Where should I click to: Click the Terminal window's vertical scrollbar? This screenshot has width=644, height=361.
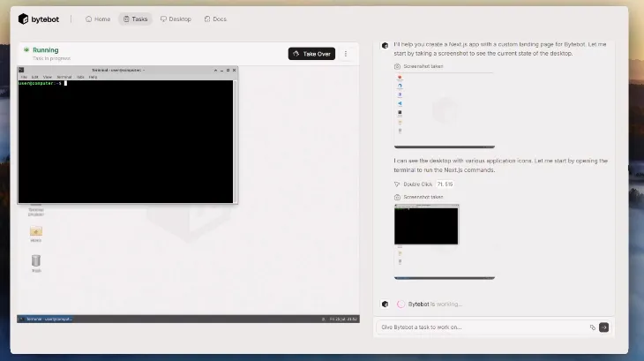[x=235, y=142]
